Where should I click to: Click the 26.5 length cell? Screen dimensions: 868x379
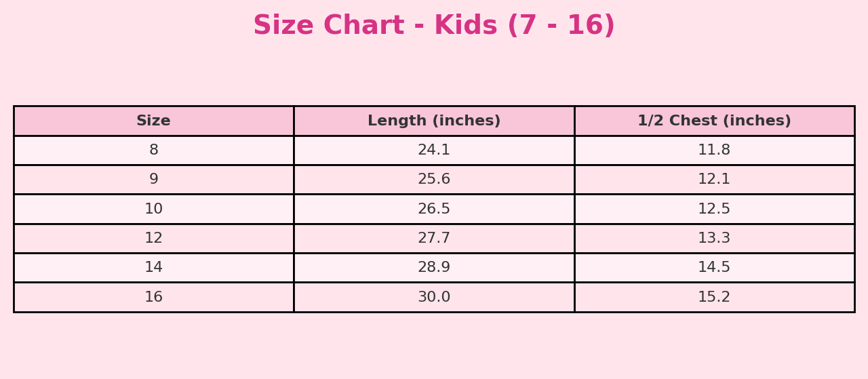point(434,210)
